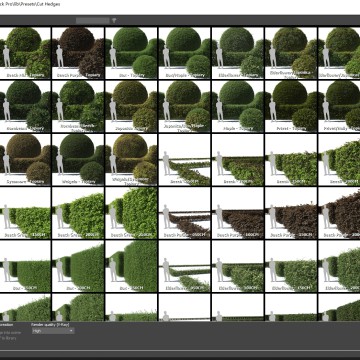Click the filter funnel icon beside search
360x360 pixels.
click(114, 20)
